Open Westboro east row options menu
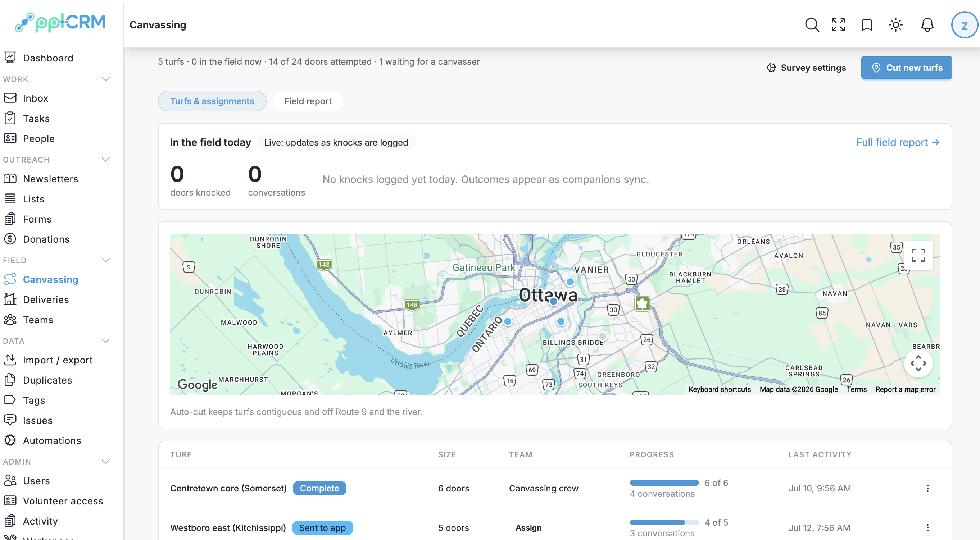This screenshot has width=980, height=540. [x=927, y=527]
